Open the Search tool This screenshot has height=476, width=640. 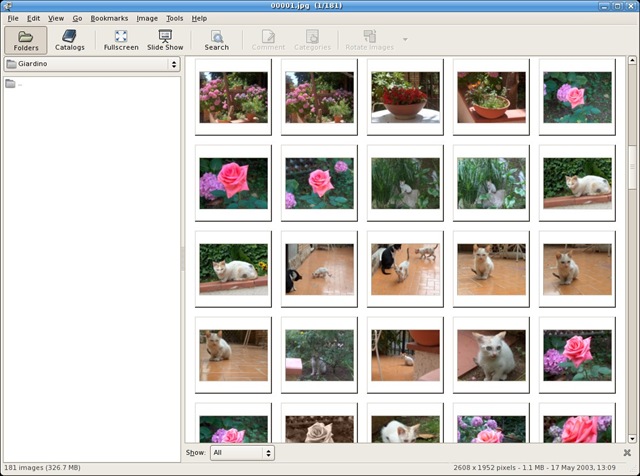point(216,40)
